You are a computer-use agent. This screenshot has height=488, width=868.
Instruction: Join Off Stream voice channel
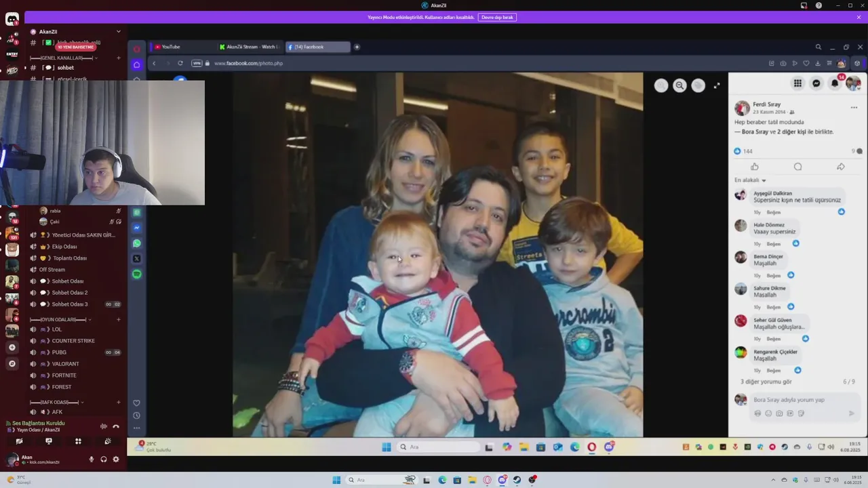click(75, 270)
